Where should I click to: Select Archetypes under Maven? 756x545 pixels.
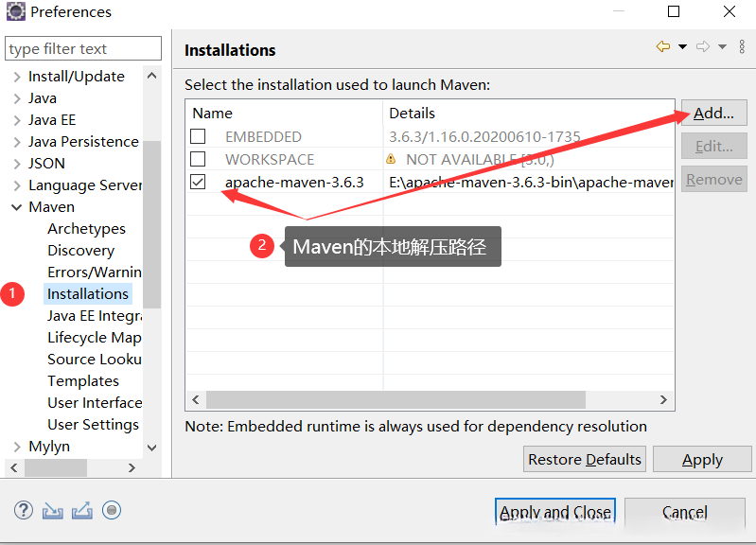tap(86, 229)
